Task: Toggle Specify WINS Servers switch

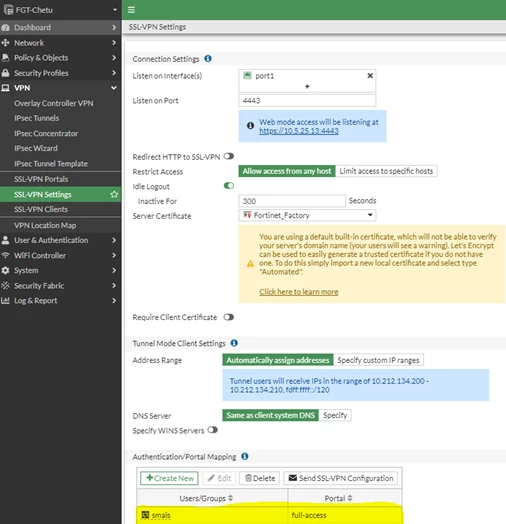Action: [x=213, y=430]
